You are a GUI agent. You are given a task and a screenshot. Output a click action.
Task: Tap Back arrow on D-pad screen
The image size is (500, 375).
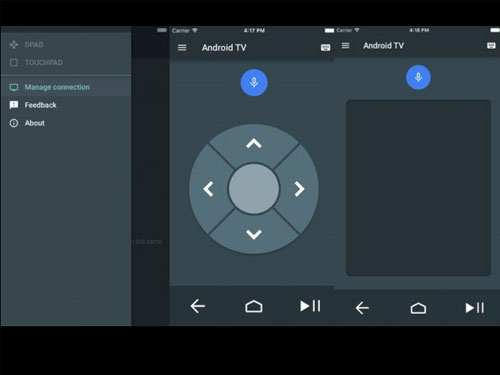pos(198,306)
